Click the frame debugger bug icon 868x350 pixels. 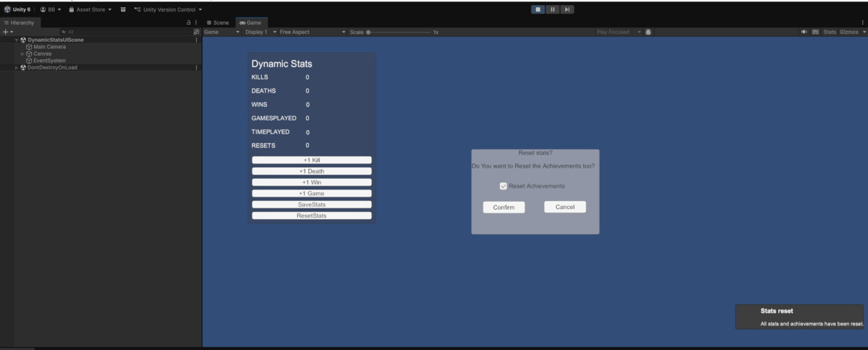click(x=648, y=32)
